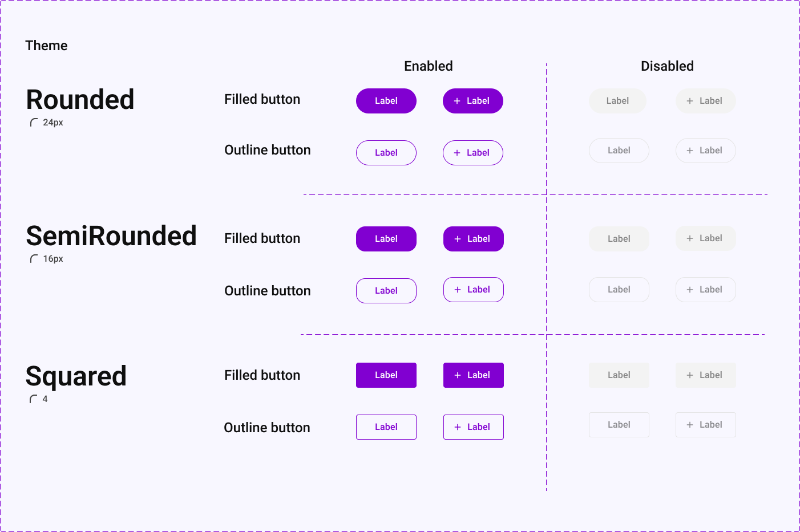Click the plus icon in the Squared filled disabled button
The width and height of the screenshot is (800, 532).
click(690, 375)
